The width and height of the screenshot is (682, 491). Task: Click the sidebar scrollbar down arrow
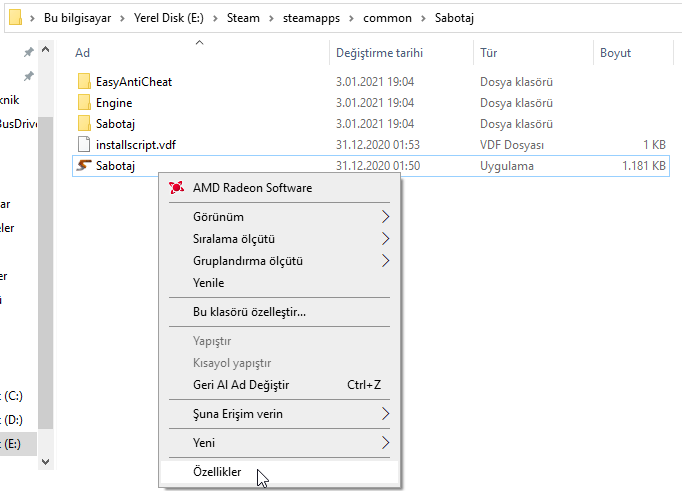[x=45, y=461]
